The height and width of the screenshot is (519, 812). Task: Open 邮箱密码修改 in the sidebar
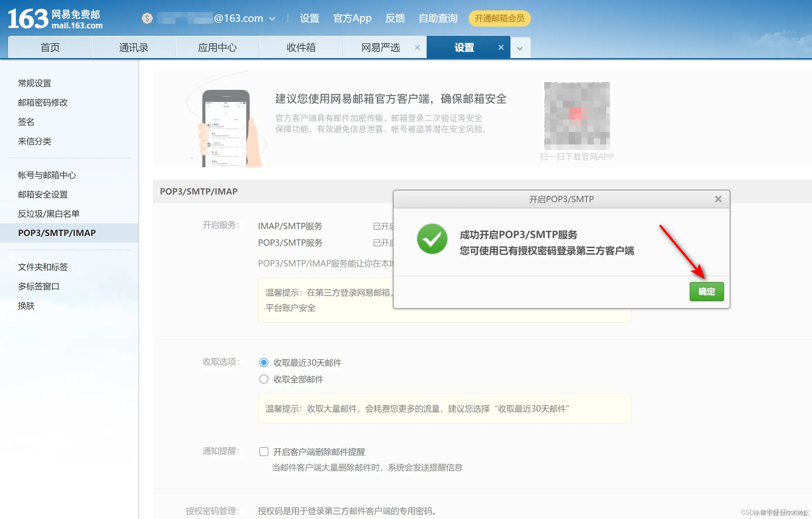click(43, 102)
